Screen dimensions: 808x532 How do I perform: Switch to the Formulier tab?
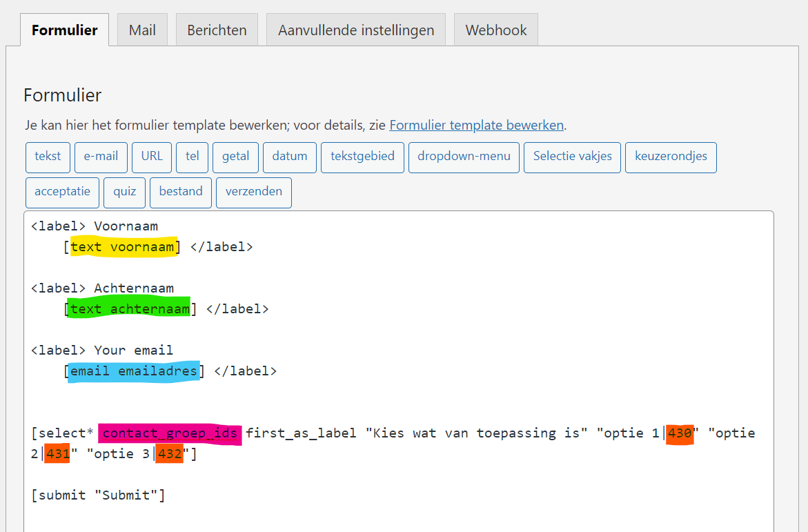[x=64, y=30]
